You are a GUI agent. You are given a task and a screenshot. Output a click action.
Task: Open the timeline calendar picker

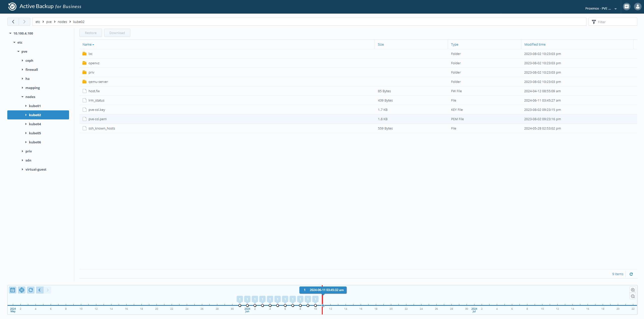[x=13, y=290]
